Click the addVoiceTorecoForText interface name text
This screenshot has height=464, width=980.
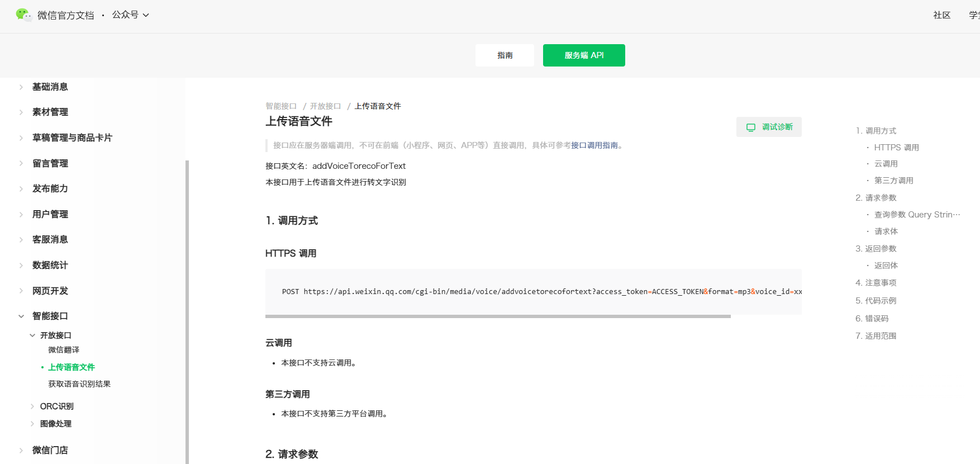click(359, 166)
